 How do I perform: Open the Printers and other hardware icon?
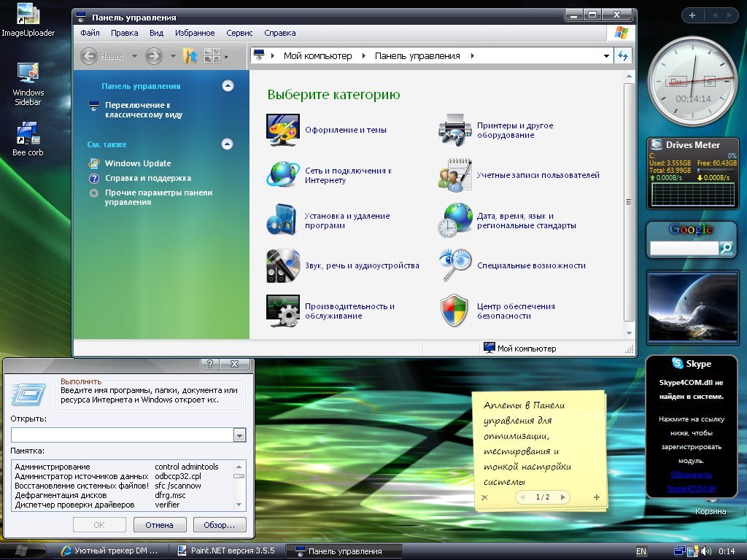pos(454,130)
